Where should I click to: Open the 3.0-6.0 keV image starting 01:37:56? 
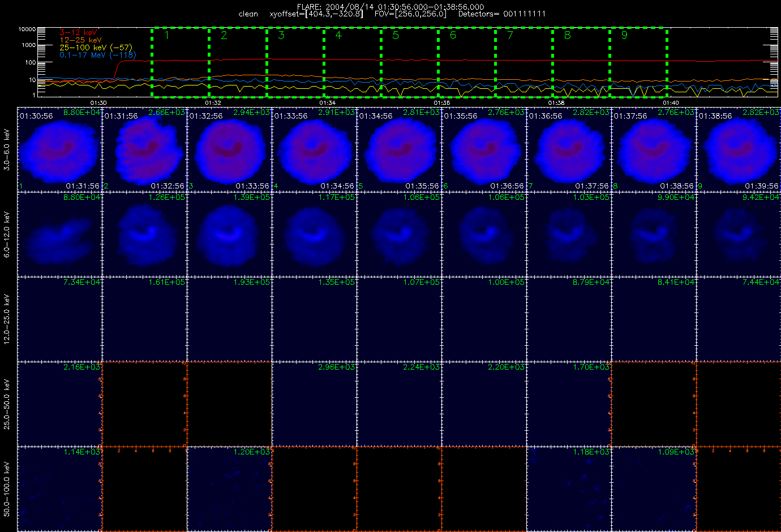(x=654, y=149)
